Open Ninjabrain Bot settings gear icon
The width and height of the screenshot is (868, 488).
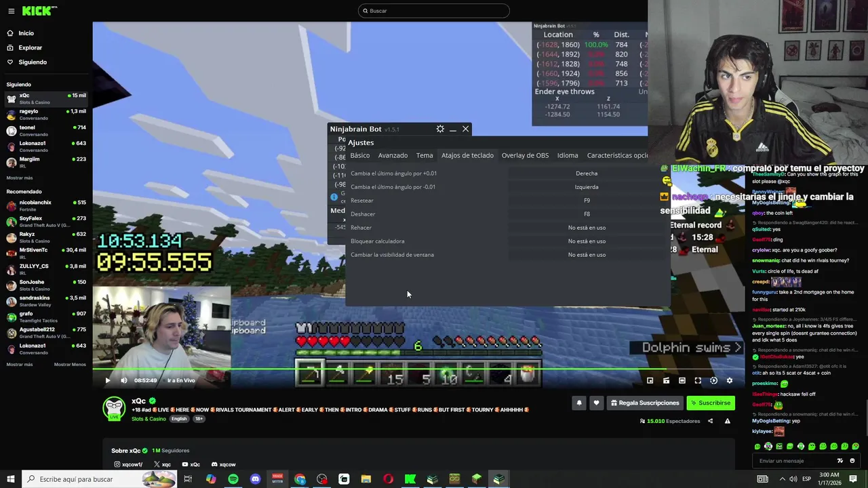(x=440, y=129)
